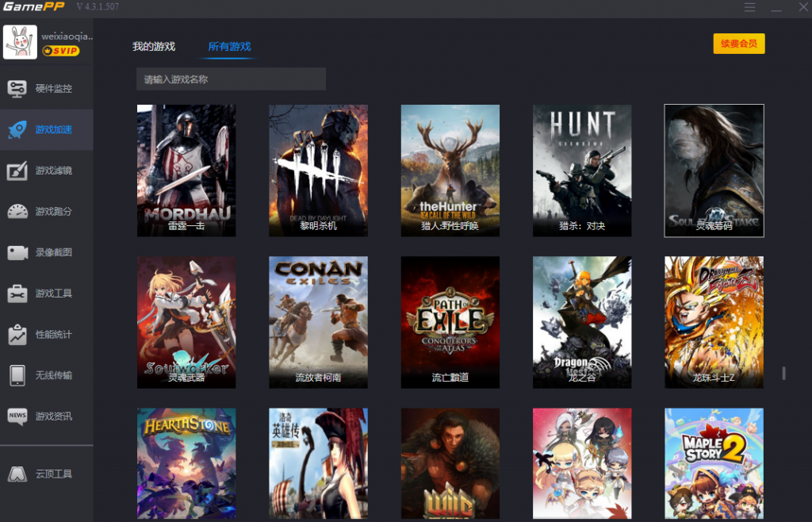Select the Wild game cover with barbarian

pos(450,464)
